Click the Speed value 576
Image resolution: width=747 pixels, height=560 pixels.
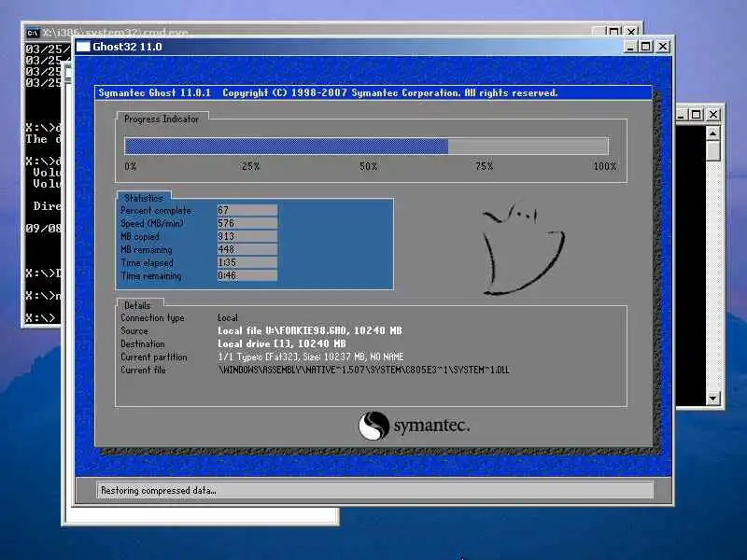tap(247, 223)
